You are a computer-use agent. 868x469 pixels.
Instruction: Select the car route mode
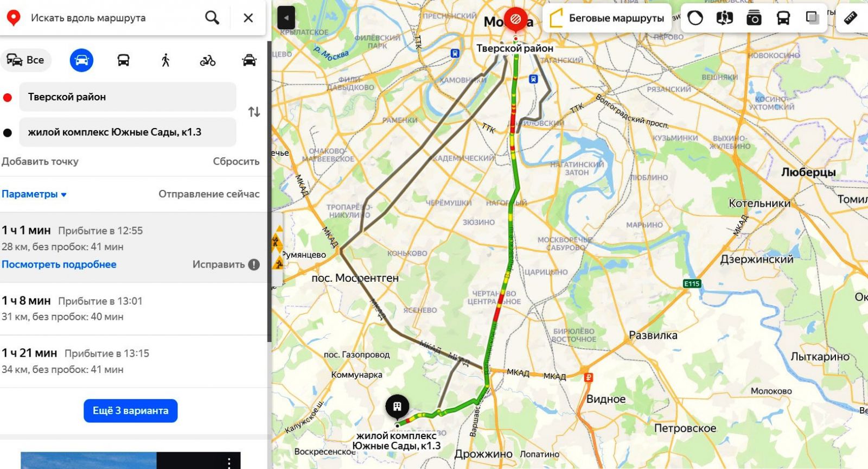pos(81,60)
